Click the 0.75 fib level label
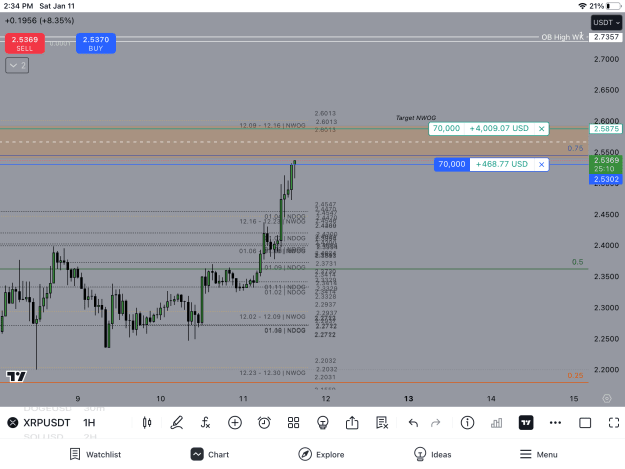This screenshot has width=625, height=469. point(575,148)
